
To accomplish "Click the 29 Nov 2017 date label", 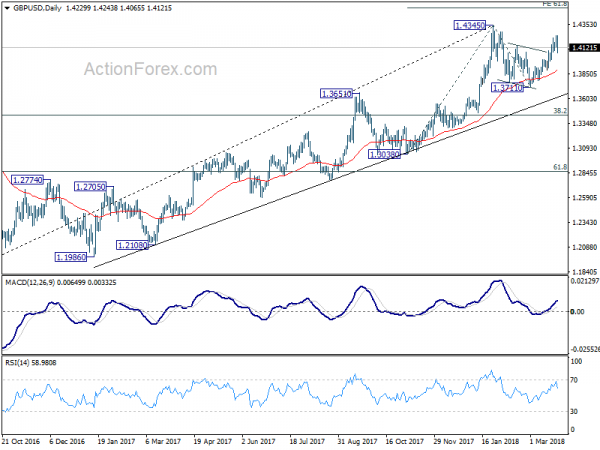I will (x=453, y=441).
